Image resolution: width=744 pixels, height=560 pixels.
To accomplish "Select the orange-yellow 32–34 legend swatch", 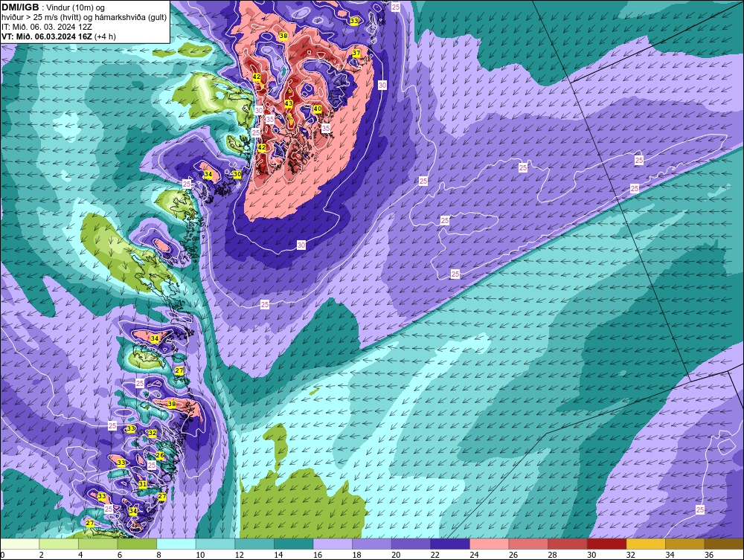I will point(646,544).
